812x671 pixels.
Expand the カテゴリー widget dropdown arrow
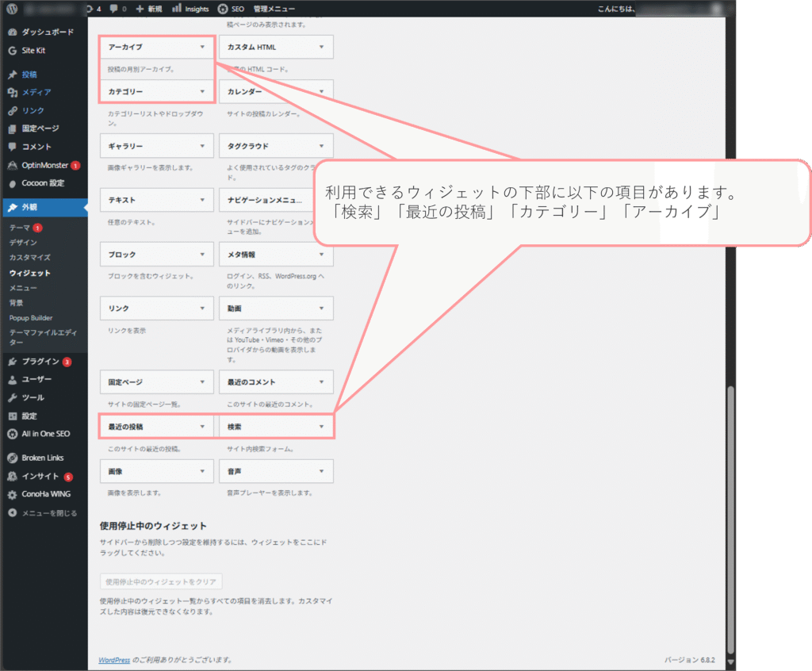pyautogui.click(x=202, y=92)
